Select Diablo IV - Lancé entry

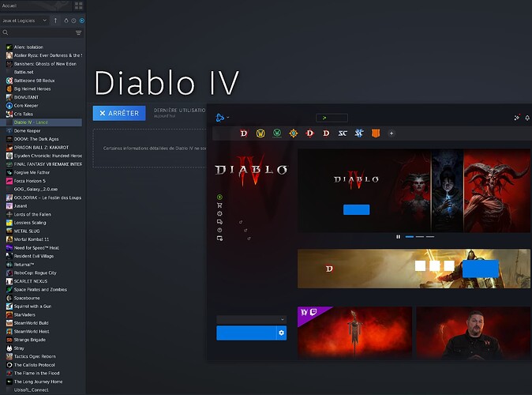(x=41, y=122)
